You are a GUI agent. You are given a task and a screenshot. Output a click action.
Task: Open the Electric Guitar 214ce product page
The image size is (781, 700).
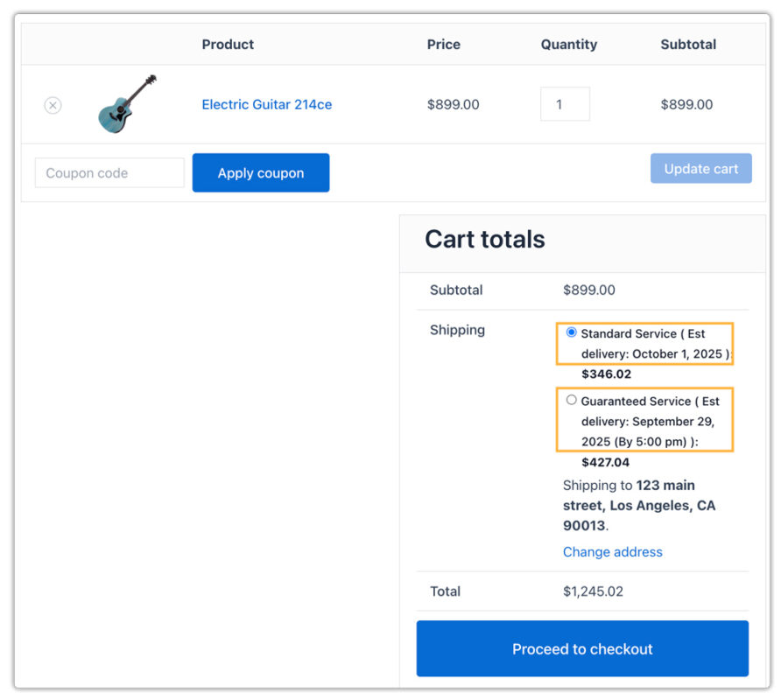coord(266,104)
